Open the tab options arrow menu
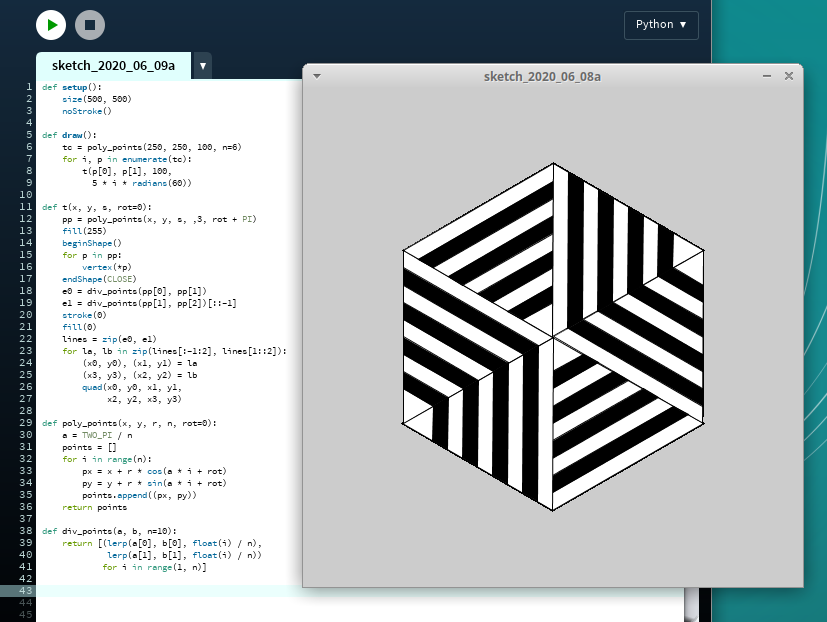This screenshot has width=827, height=622. [203, 67]
